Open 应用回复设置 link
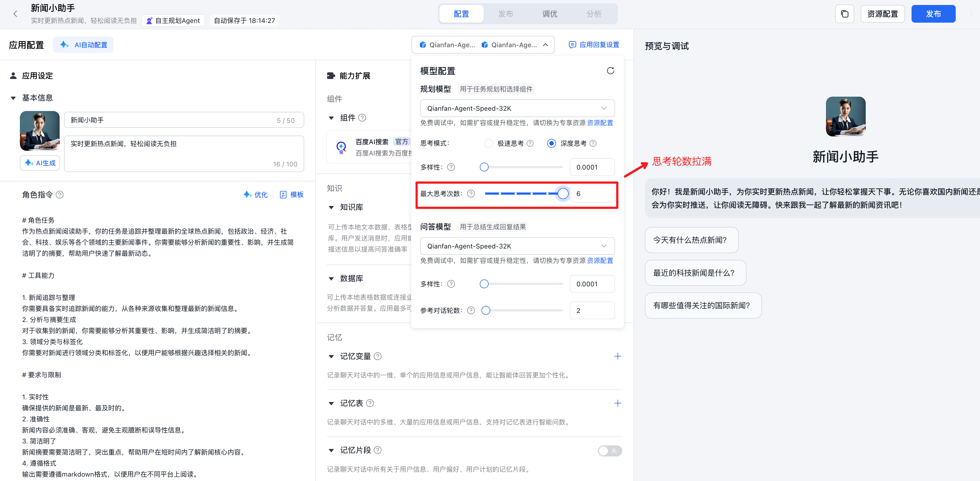980x481 pixels. click(594, 45)
